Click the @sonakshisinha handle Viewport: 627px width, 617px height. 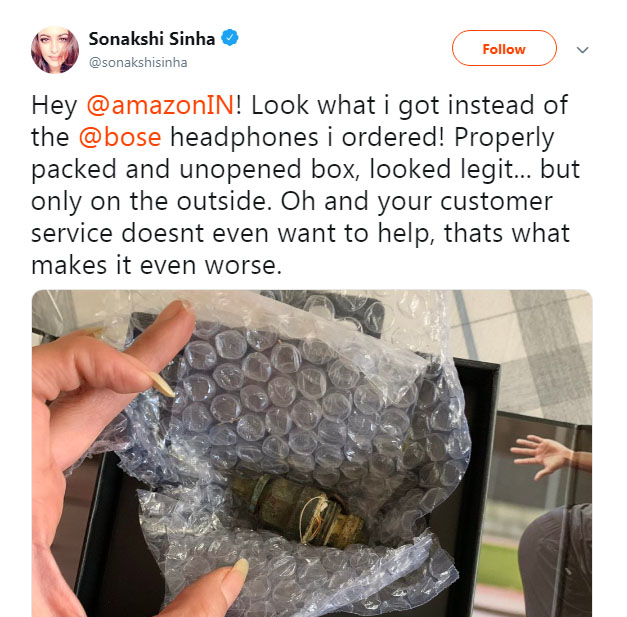point(138,63)
